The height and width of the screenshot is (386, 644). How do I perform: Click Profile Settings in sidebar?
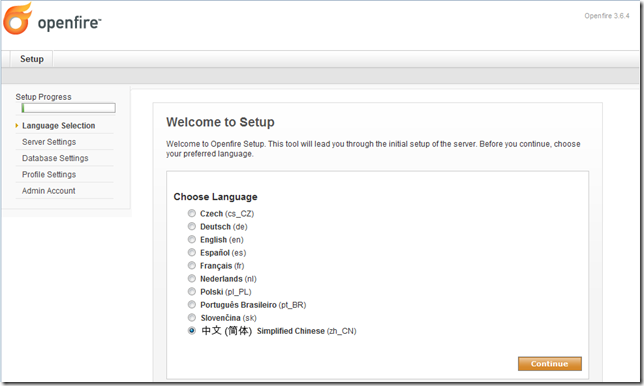(x=49, y=175)
